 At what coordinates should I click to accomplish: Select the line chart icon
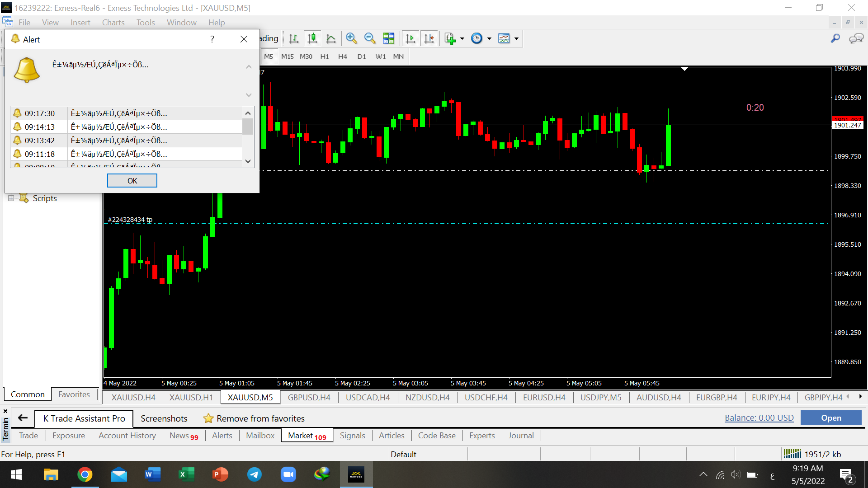[331, 39]
